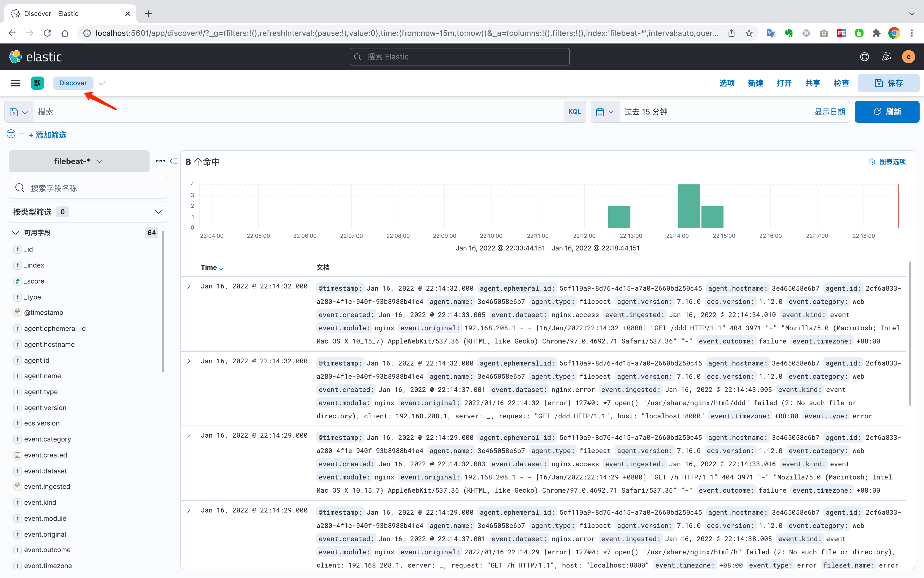Screen dimensions: 924x578
Task: Click the 显示日期 link
Action: [x=829, y=112]
